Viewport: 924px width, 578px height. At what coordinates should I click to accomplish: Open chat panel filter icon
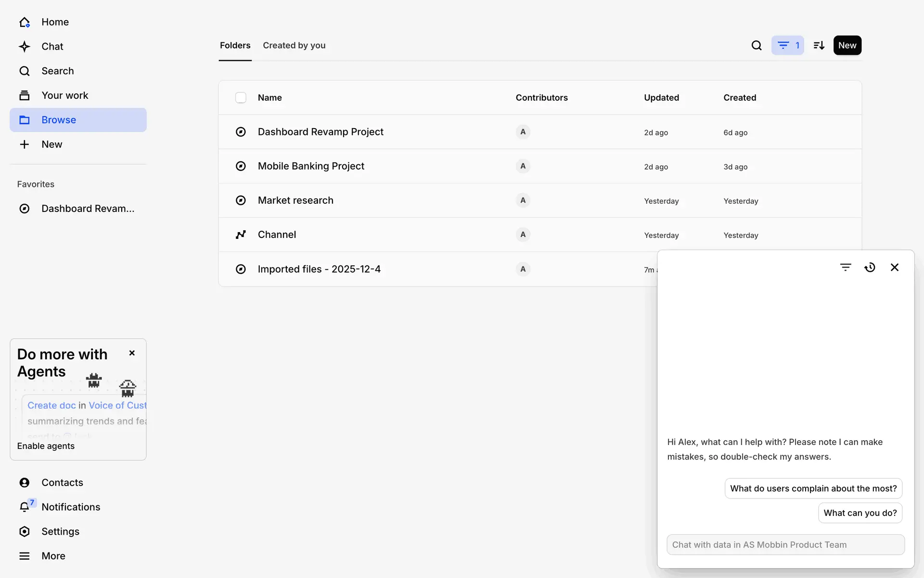pos(846,267)
